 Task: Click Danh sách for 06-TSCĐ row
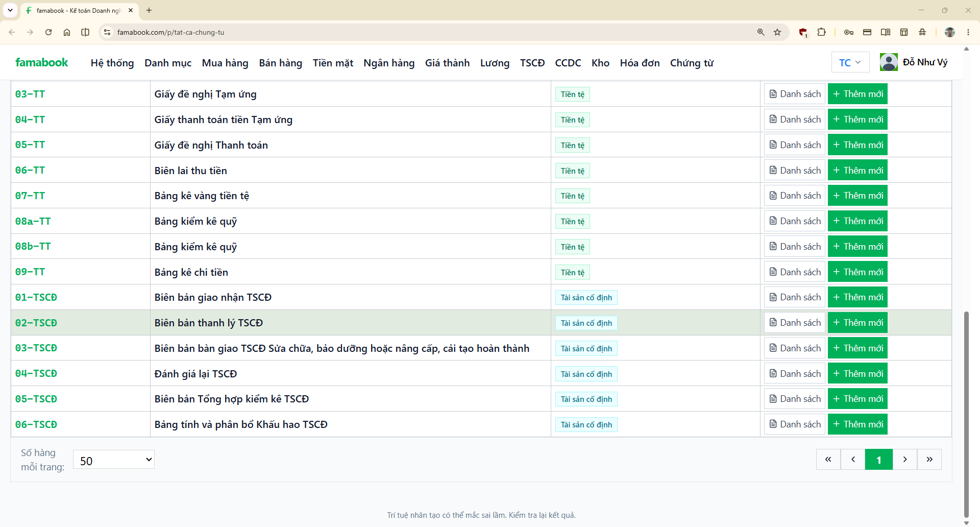795,424
